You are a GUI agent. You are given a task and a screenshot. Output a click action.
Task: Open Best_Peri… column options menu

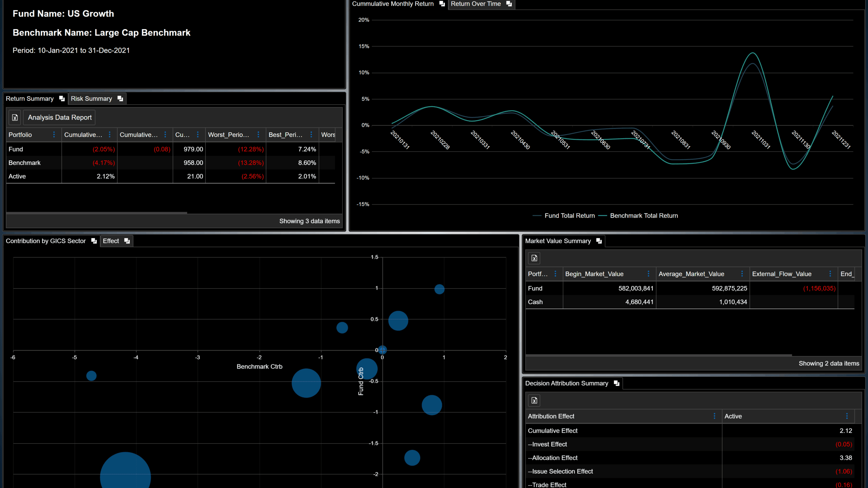(311, 135)
